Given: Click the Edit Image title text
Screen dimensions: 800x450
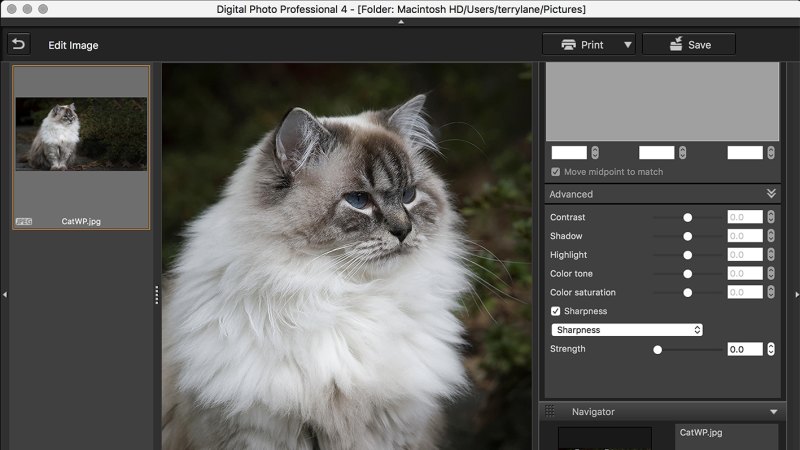Looking at the screenshot, I should click(73, 45).
